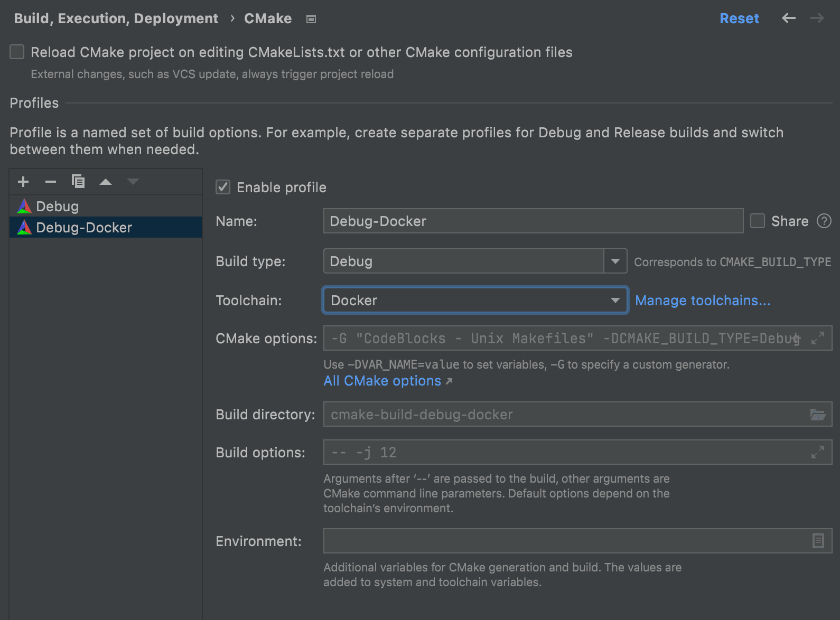Open environment variables editor
Image resolution: width=840 pixels, height=620 pixels.
(x=818, y=541)
